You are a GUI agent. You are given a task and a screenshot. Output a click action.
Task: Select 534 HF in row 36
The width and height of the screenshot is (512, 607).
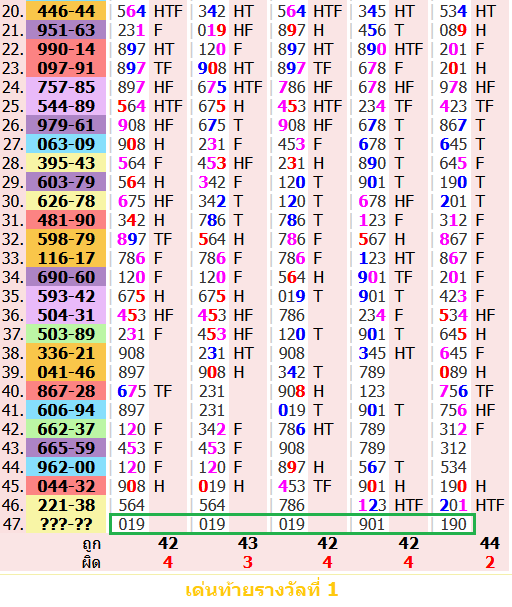click(x=467, y=315)
